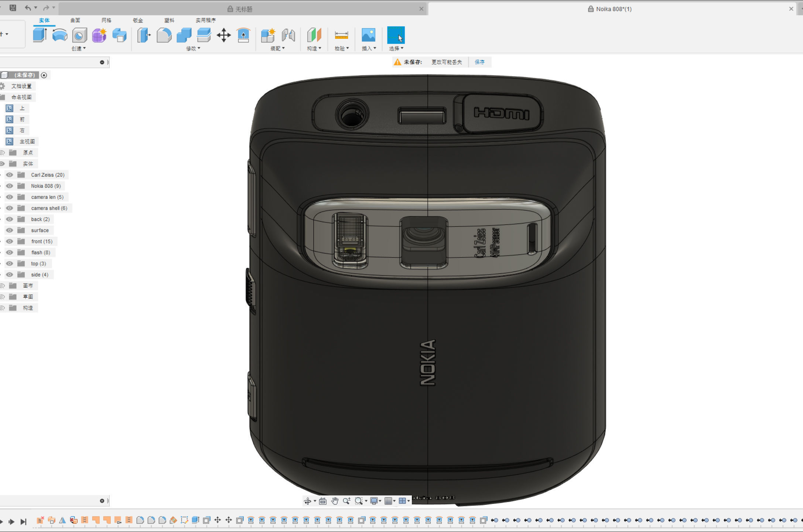
Task: Select the Orbit navigation icon
Action: pos(307,501)
